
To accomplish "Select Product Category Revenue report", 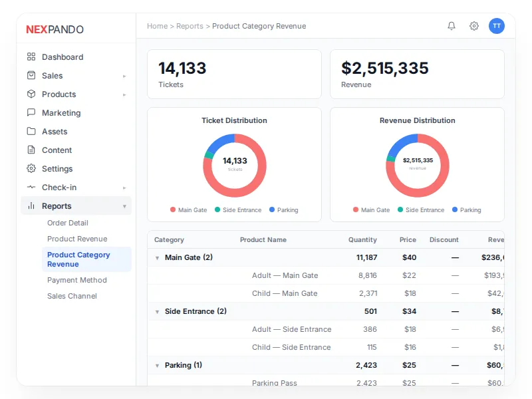I will pos(86,259).
